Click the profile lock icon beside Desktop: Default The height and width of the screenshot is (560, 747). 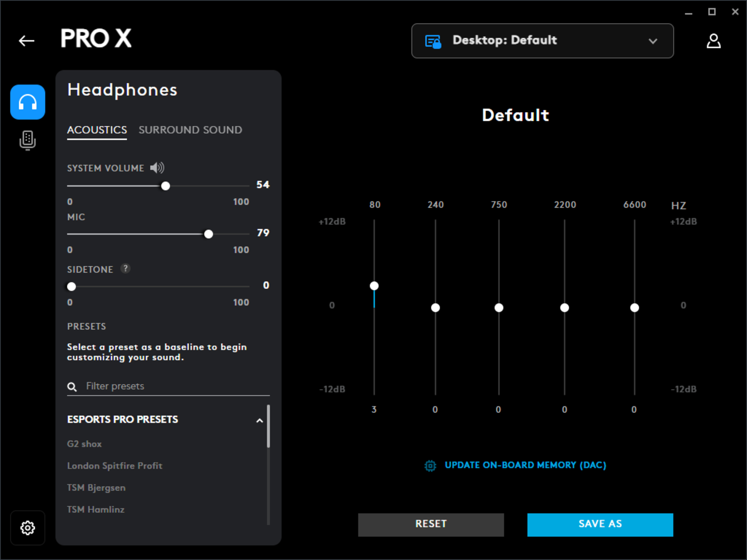tap(433, 42)
